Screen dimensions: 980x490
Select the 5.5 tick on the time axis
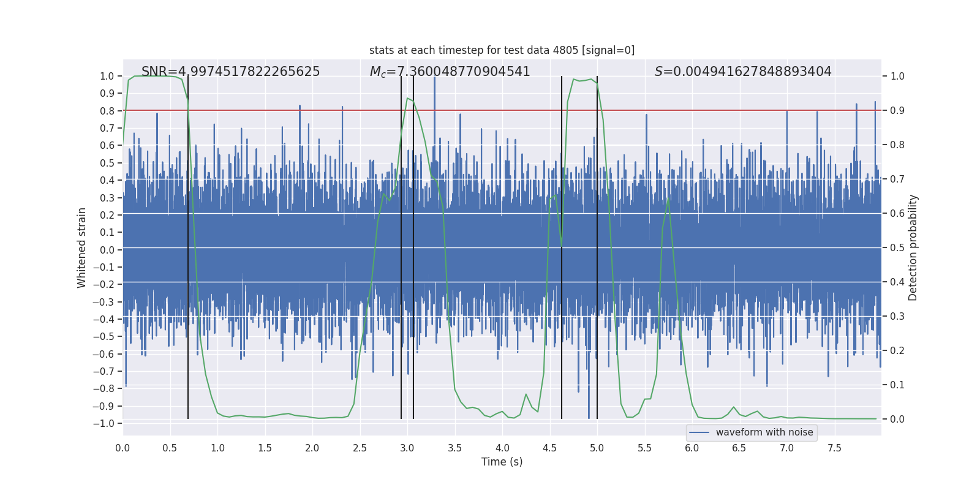click(644, 448)
